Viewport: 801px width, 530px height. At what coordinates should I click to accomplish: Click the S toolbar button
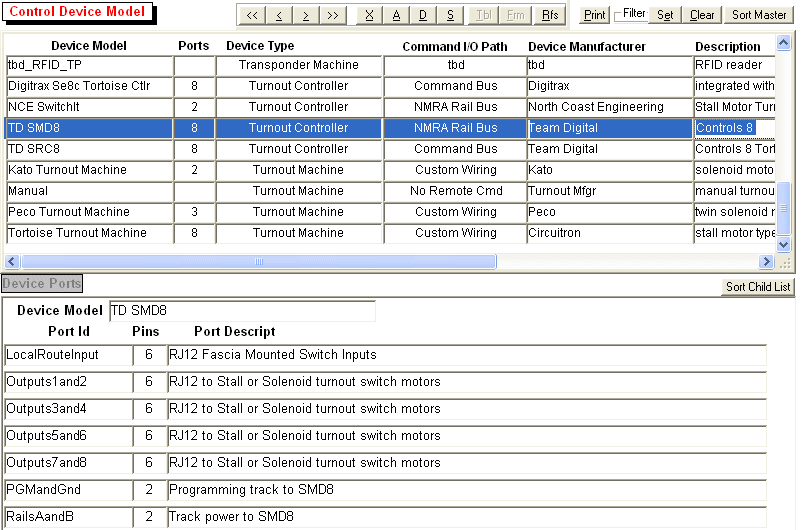(x=450, y=15)
